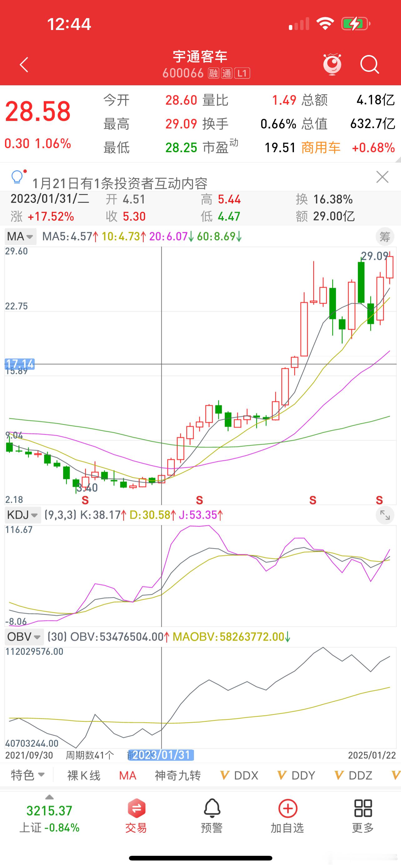Screen dimensions: 401x868
Task: Expand the 特色 dropdown
Action: pos(28,775)
